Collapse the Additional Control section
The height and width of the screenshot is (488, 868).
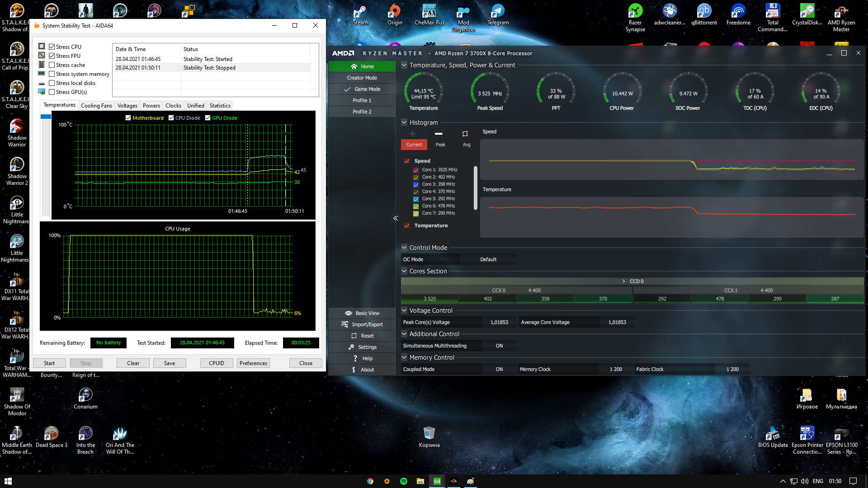coord(404,333)
